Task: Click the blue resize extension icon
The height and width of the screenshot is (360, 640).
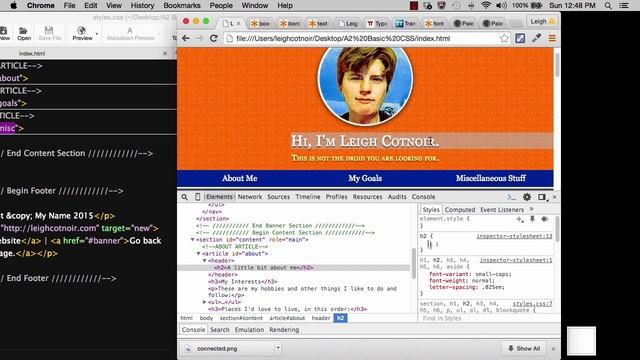Action: point(520,38)
